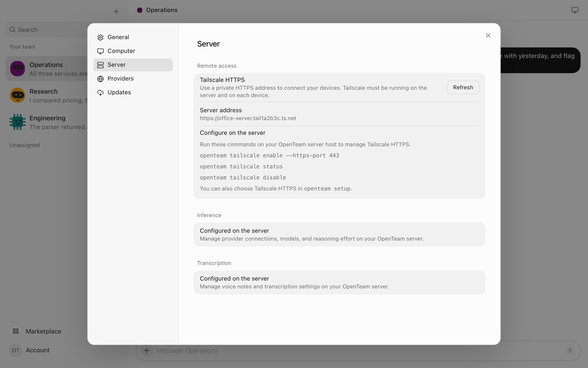Screen dimensions: 588x368
Task: Click the 'Unassigned' section label
Action: (x=25, y=145)
